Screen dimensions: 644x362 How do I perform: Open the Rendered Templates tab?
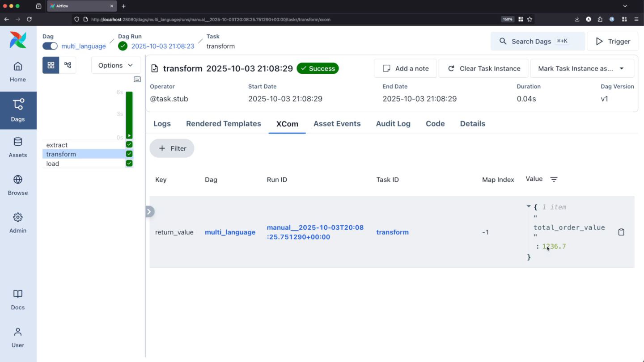[223, 124]
